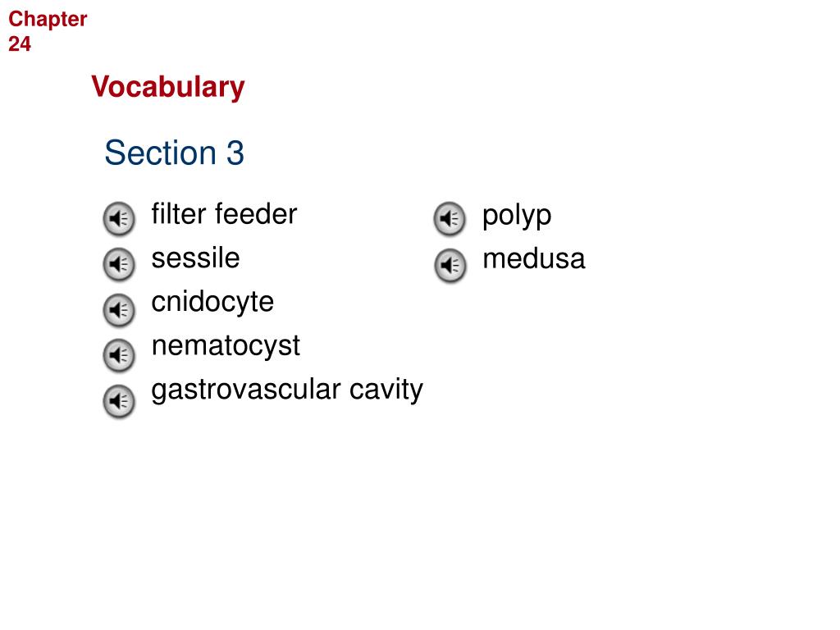The height and width of the screenshot is (630, 840).
Task: Click the number 3 in Section heading
Action: coord(235,153)
